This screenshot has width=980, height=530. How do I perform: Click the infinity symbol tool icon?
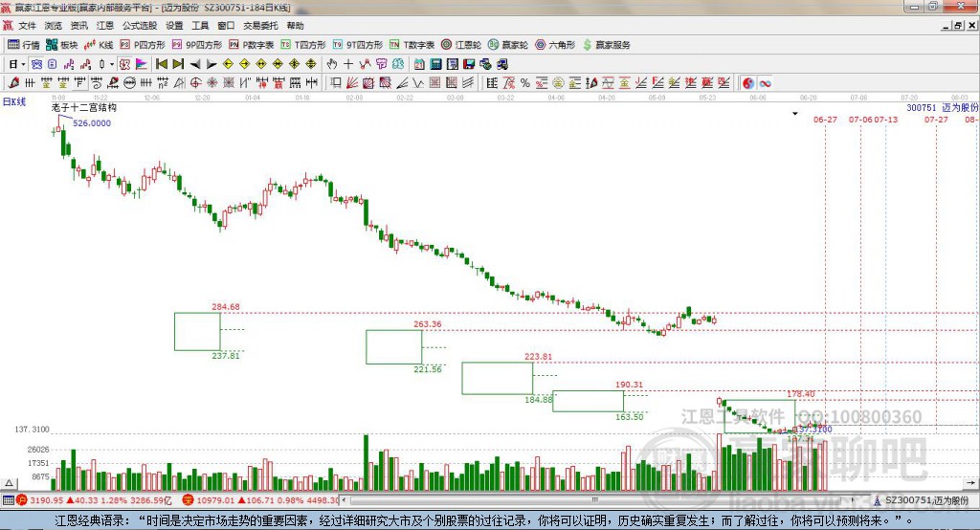tap(766, 83)
